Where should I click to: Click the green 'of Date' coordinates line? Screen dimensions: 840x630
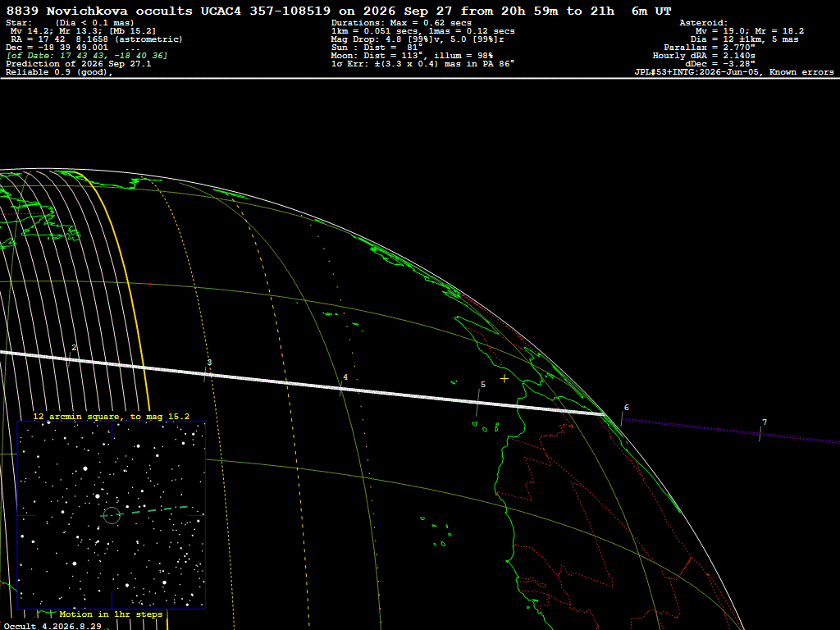tap(87, 56)
